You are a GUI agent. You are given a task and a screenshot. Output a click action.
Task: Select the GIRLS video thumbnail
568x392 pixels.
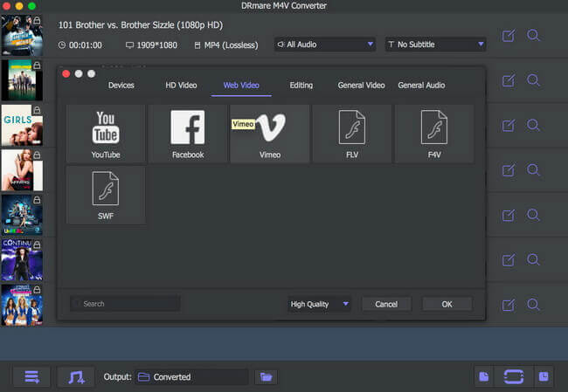22,125
